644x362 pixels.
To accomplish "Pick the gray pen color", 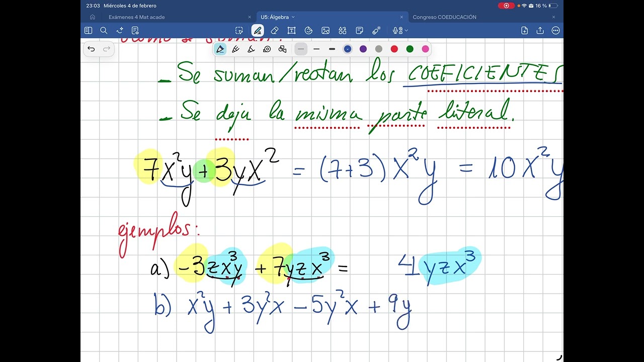I will [x=379, y=49].
